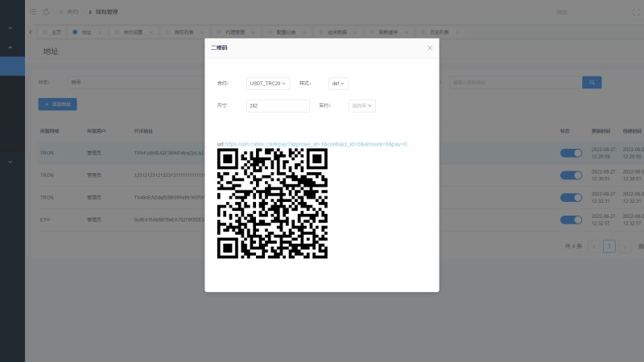Select page 1 in pagination
Viewport: 644px width, 362px height.
click(609, 246)
